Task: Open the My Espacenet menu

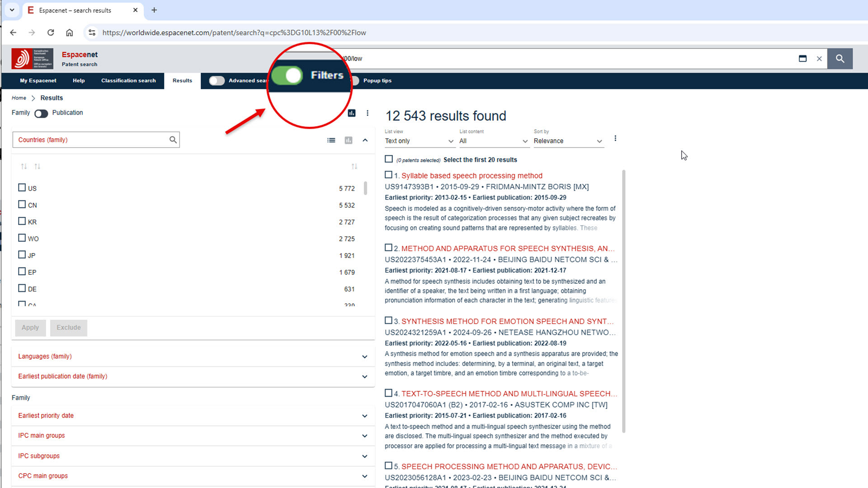Action: [38, 81]
